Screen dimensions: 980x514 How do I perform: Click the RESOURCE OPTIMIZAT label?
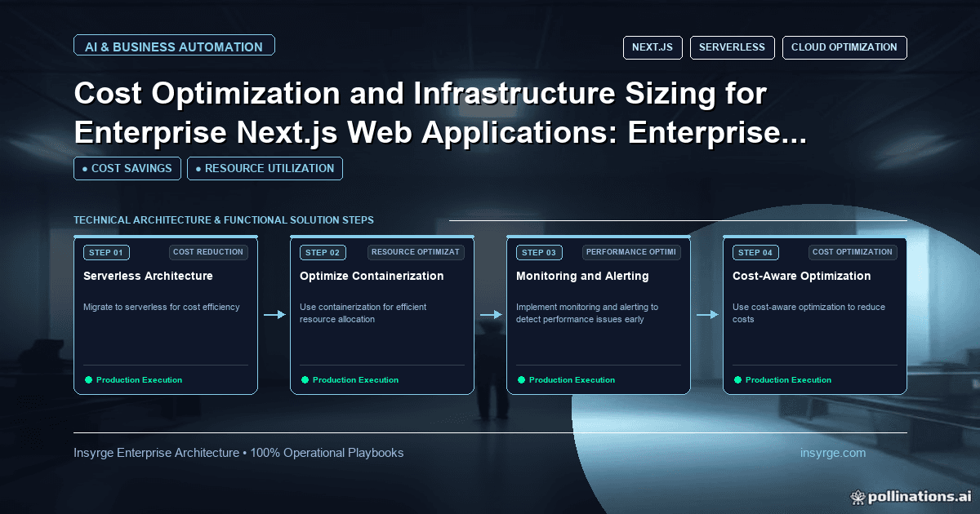(416, 252)
